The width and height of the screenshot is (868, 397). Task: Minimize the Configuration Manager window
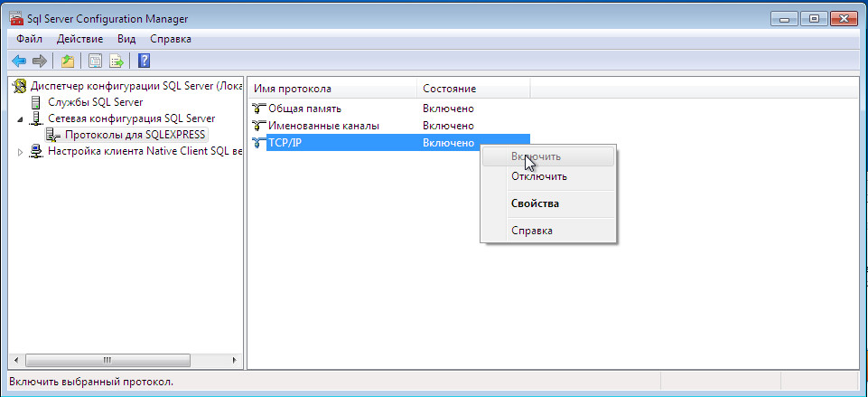(785, 18)
